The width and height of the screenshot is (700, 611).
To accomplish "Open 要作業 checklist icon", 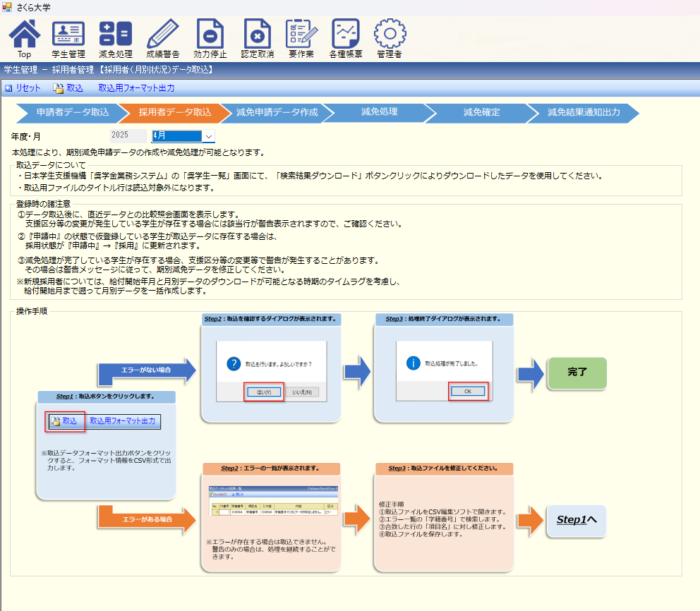I will point(301,39).
